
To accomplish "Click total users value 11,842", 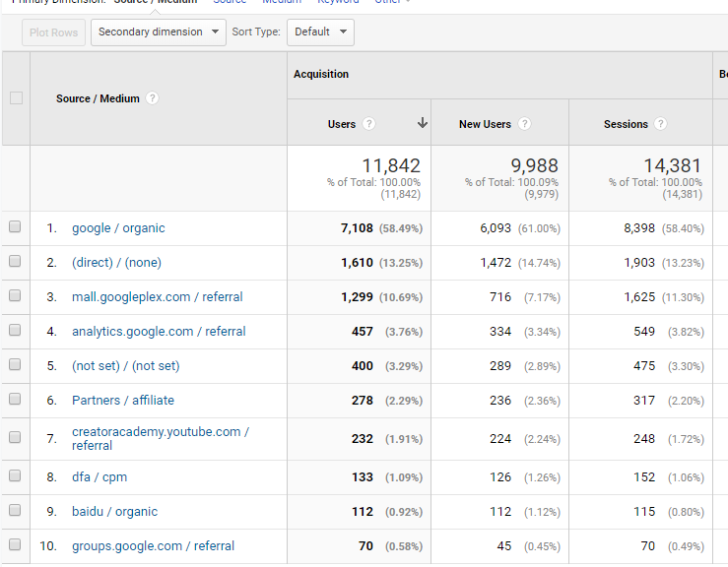I will (391, 165).
